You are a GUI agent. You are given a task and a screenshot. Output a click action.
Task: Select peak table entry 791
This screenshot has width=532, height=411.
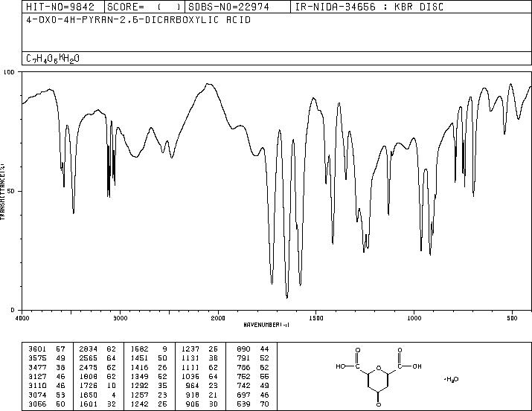click(253, 358)
